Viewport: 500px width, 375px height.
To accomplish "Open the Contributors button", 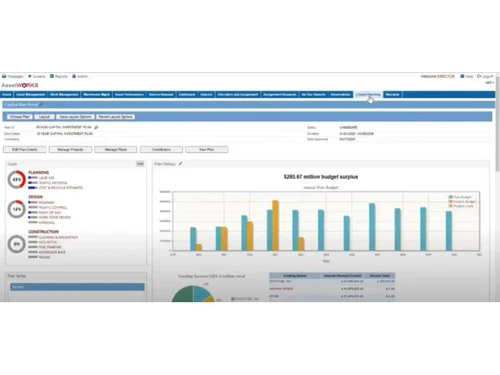I will pos(161,150).
